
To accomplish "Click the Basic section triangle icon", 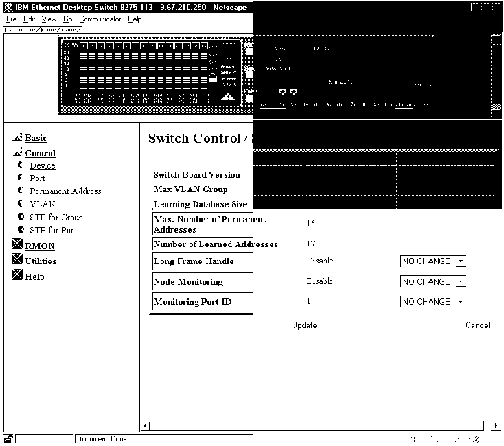I will pos(17,138).
